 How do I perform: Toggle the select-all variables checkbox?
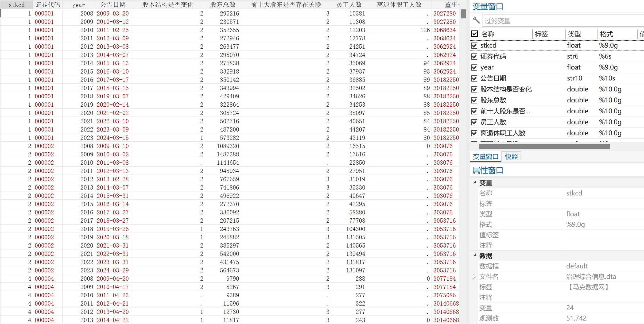coord(475,34)
